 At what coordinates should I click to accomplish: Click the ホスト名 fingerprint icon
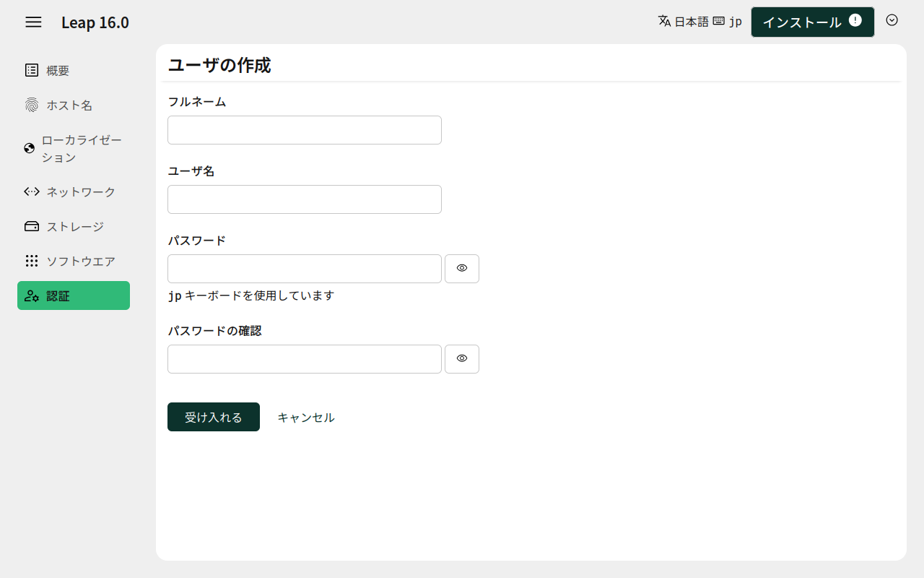(32, 105)
